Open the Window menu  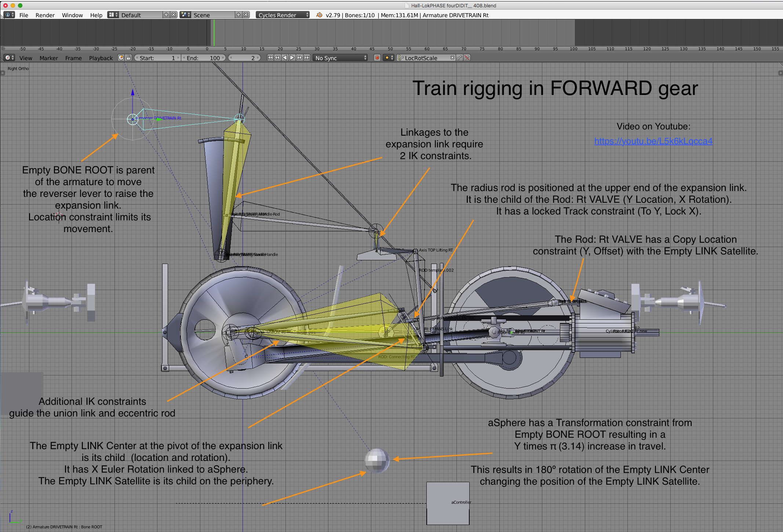[x=72, y=15]
